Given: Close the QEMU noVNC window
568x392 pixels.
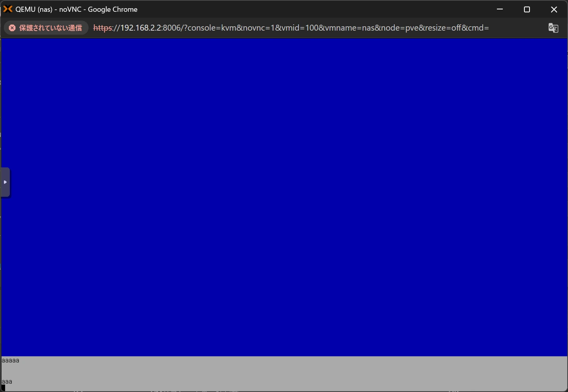Looking at the screenshot, I should click(554, 9).
